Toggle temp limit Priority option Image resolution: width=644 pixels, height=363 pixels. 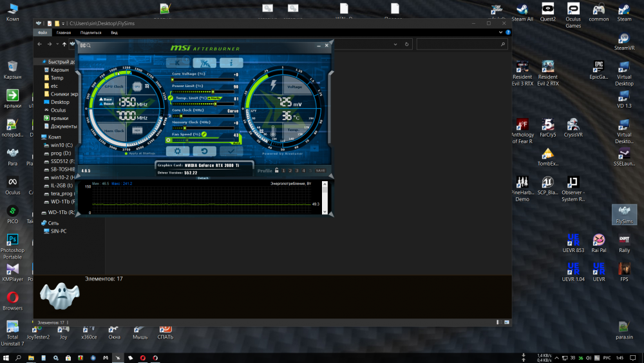click(x=214, y=98)
